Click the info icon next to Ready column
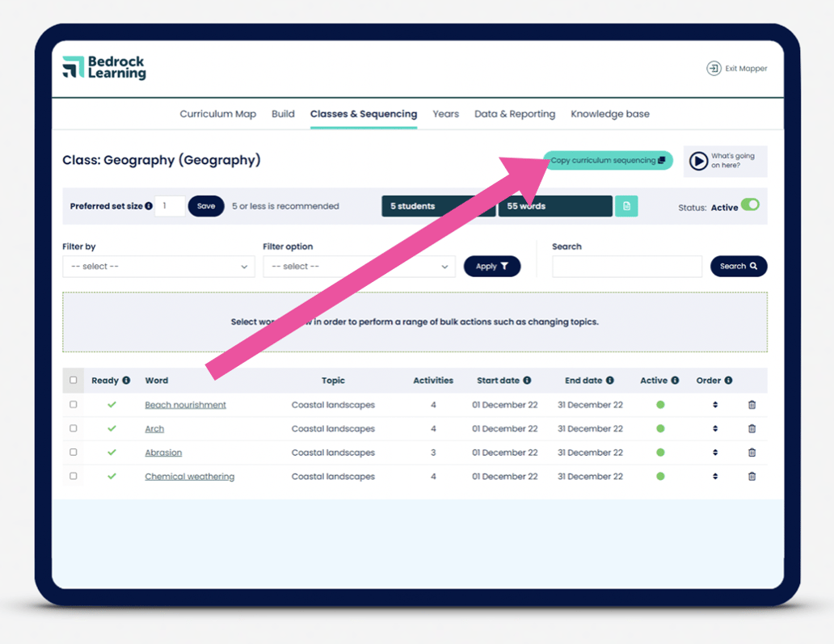The image size is (834, 644). coord(125,380)
